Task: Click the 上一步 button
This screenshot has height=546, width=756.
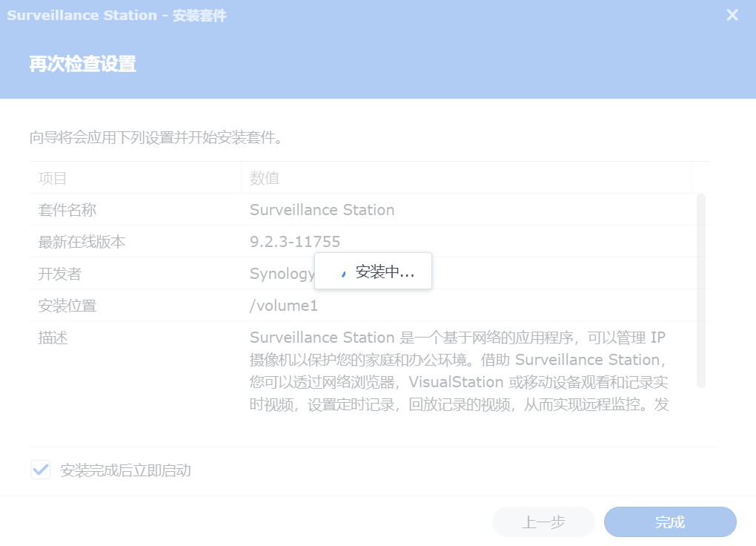Action: point(543,522)
